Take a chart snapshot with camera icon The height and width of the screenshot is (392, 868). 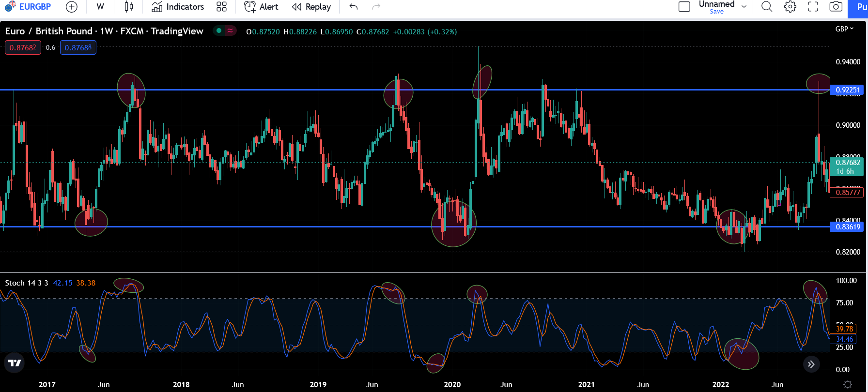[x=836, y=7]
